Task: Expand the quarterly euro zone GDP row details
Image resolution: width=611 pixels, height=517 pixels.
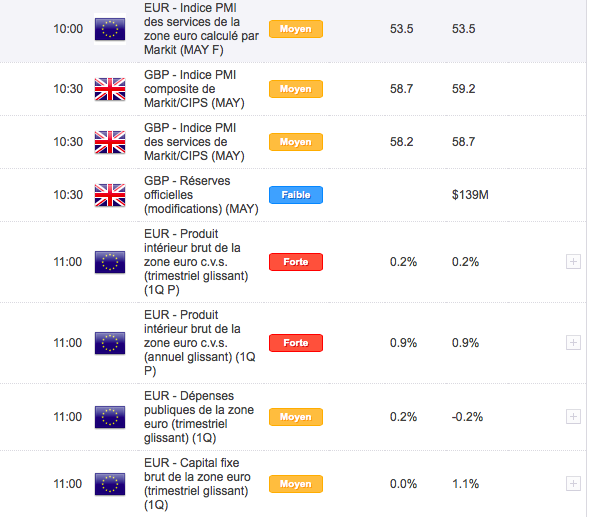Action: 573,262
